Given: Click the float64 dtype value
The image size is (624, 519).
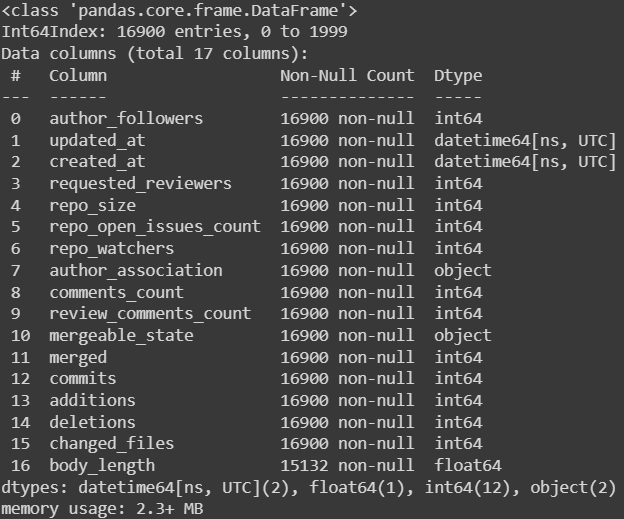Looking at the screenshot, I should [x=468, y=466].
